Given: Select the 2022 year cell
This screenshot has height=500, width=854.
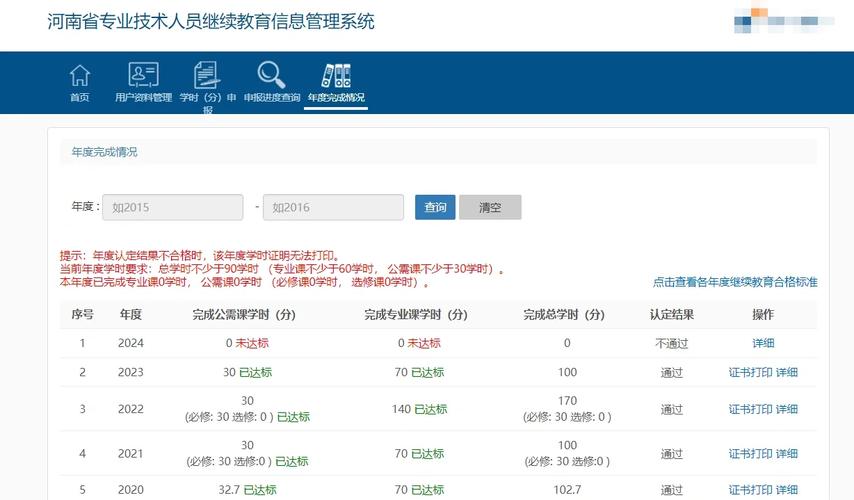Looking at the screenshot, I should pyautogui.click(x=131, y=410).
